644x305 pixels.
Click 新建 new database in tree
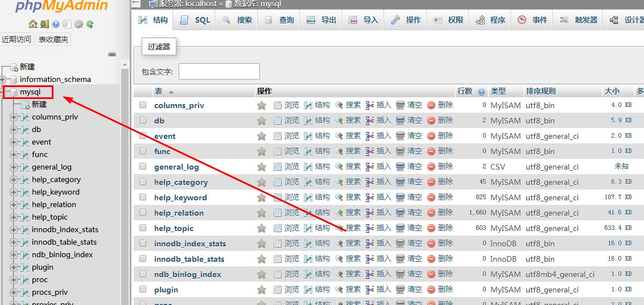pyautogui.click(x=27, y=67)
